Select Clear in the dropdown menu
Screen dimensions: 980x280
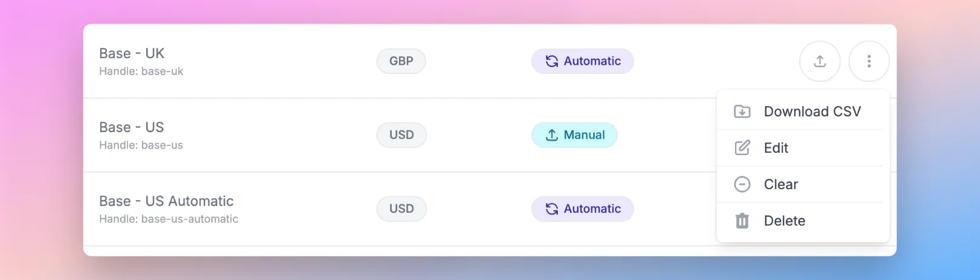(x=803, y=184)
